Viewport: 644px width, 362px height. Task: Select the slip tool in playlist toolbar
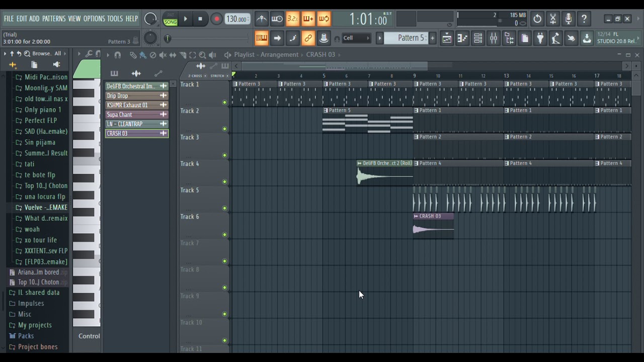click(173, 55)
